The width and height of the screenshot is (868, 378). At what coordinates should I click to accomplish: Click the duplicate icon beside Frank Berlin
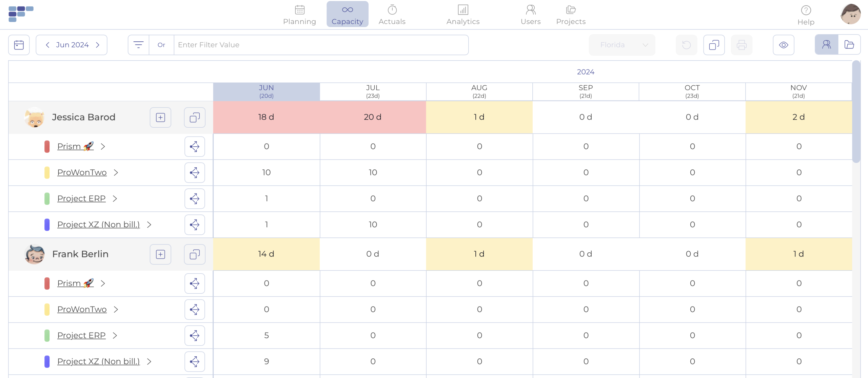pos(195,254)
